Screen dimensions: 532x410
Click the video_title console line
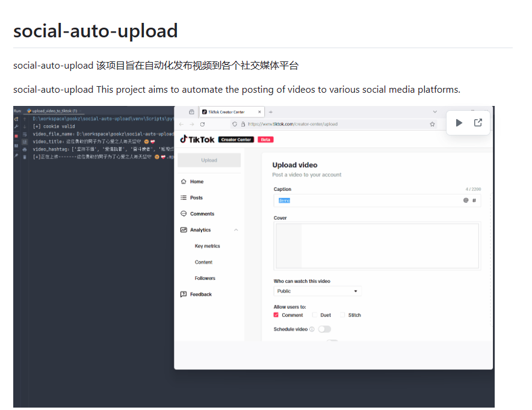(94, 141)
